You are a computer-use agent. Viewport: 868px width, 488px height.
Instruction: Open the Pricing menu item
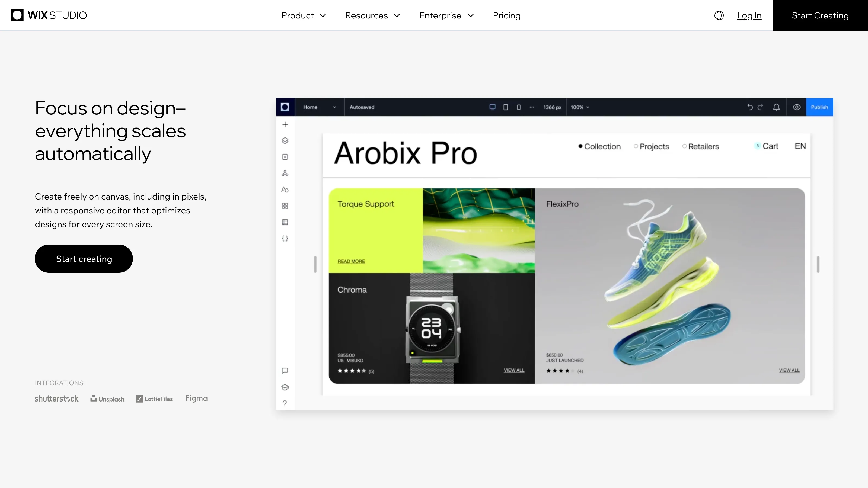[506, 15]
